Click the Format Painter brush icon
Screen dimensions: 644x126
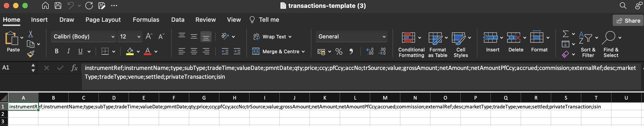tap(31, 54)
